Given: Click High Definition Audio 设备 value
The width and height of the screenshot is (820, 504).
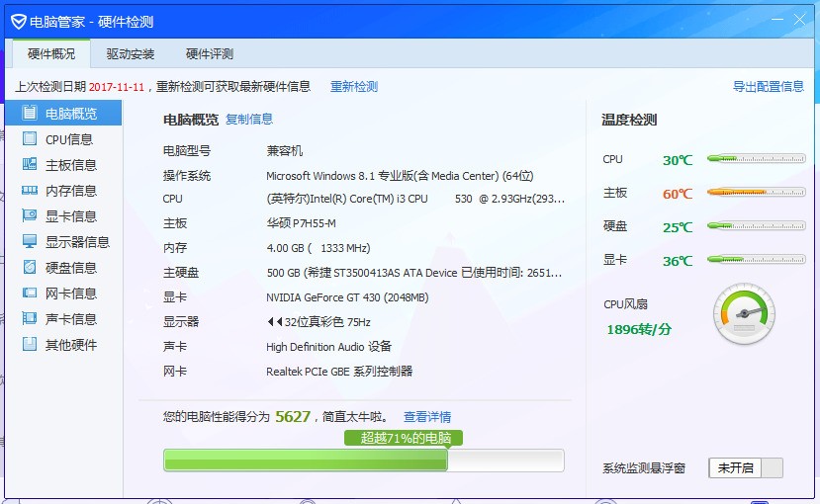Looking at the screenshot, I should click(329, 346).
